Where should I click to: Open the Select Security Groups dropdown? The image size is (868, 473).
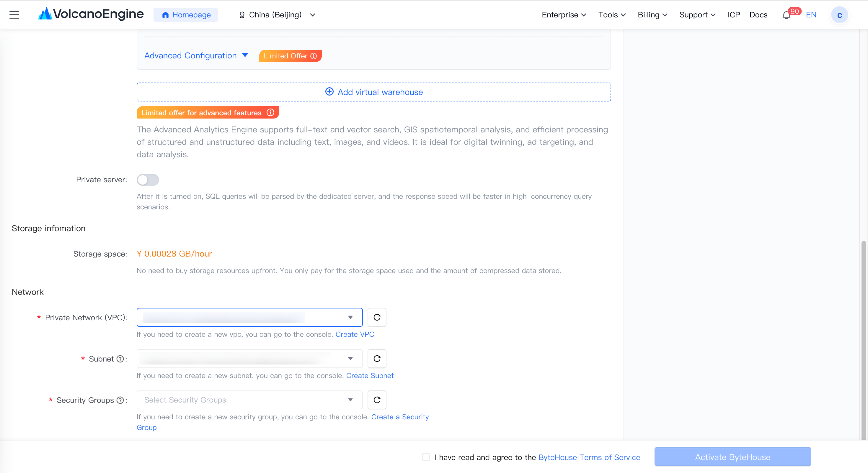[x=249, y=400]
